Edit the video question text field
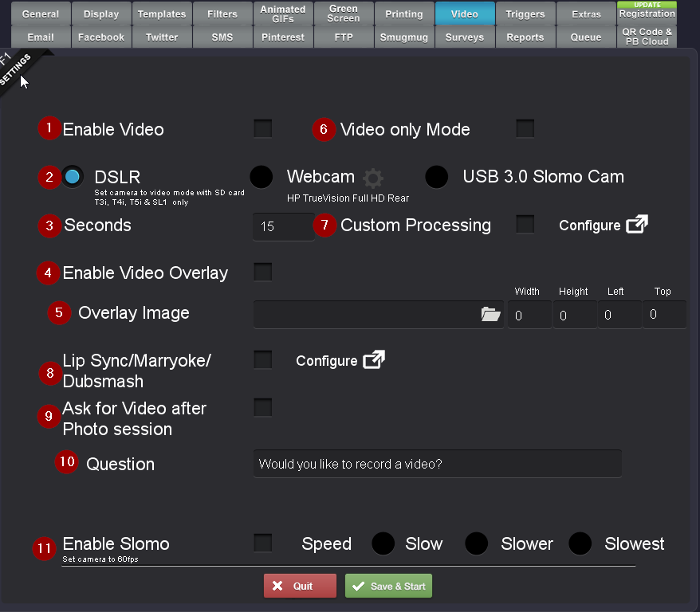Viewport: 700px width, 612px height. [x=437, y=464]
